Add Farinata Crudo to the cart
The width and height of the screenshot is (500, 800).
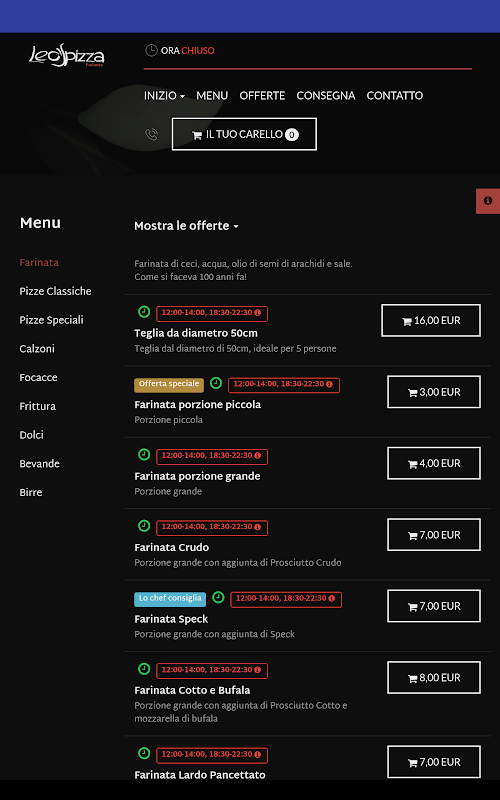pyautogui.click(x=434, y=535)
